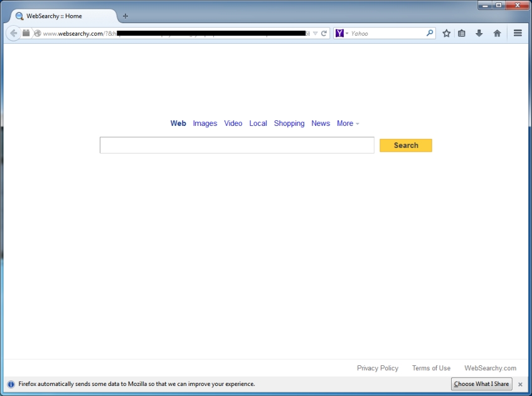The image size is (532, 396).
Task: Click the info icon in notification bar
Action: [x=11, y=384]
